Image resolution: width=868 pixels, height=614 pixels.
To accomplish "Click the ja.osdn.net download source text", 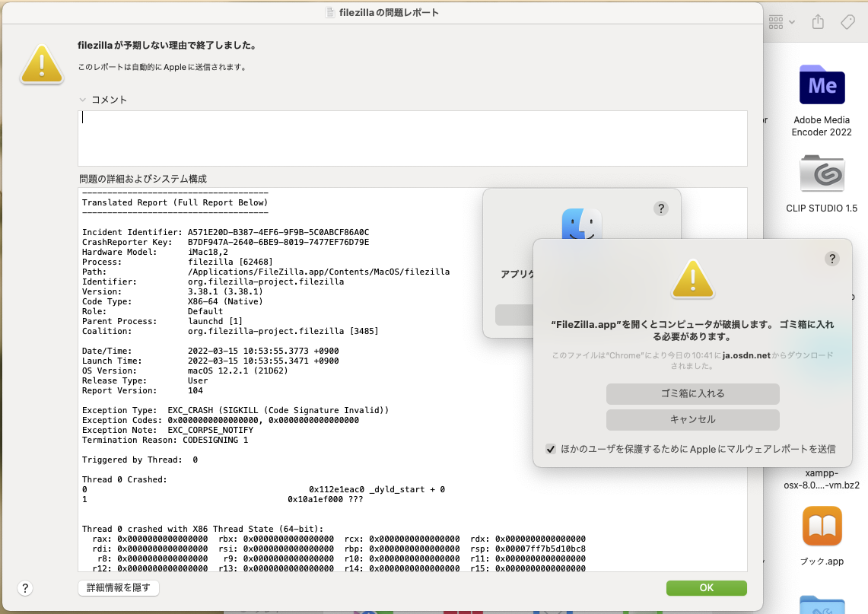I will coord(746,355).
